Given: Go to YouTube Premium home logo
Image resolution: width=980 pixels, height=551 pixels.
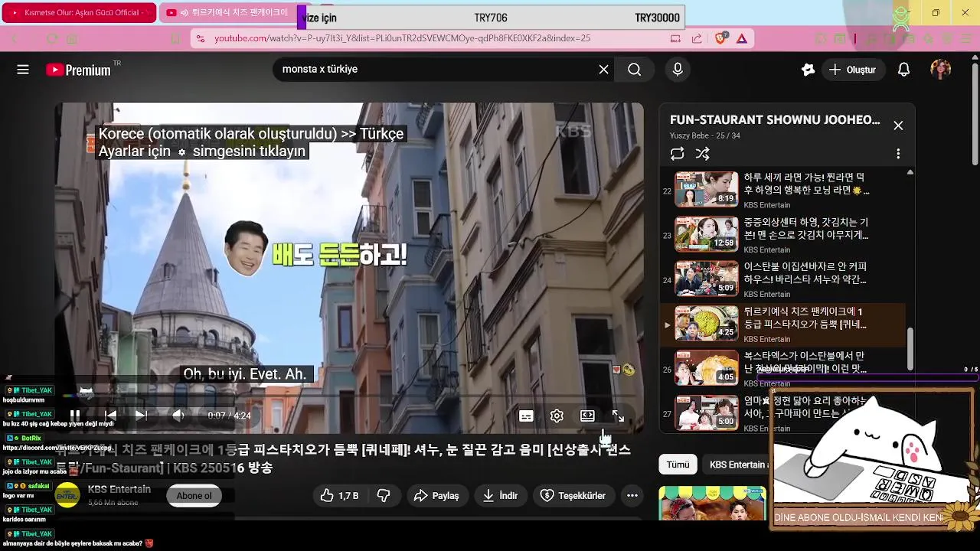Looking at the screenshot, I should click(x=79, y=70).
